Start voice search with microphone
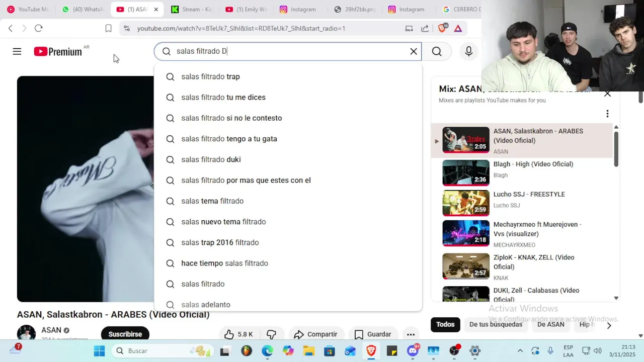The width and height of the screenshot is (644, 362). point(468,51)
